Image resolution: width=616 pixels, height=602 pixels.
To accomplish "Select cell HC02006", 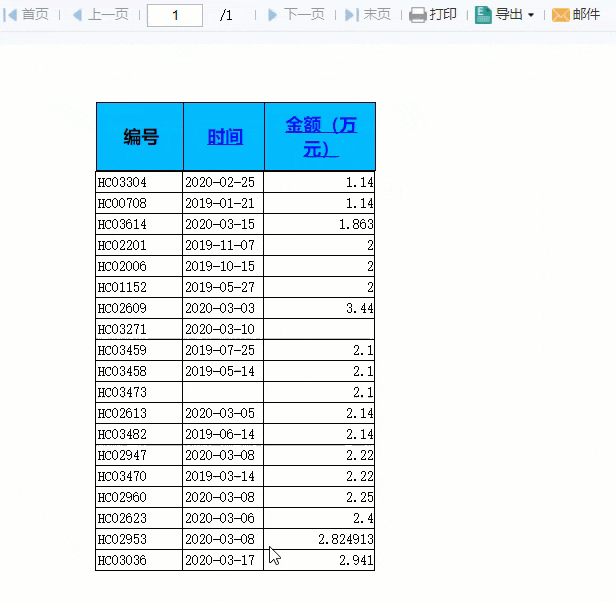I will (139, 266).
